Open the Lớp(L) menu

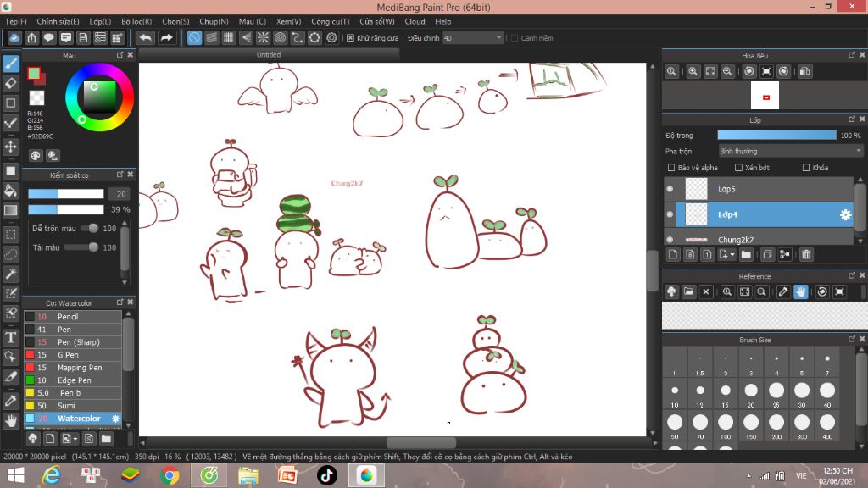(x=100, y=21)
